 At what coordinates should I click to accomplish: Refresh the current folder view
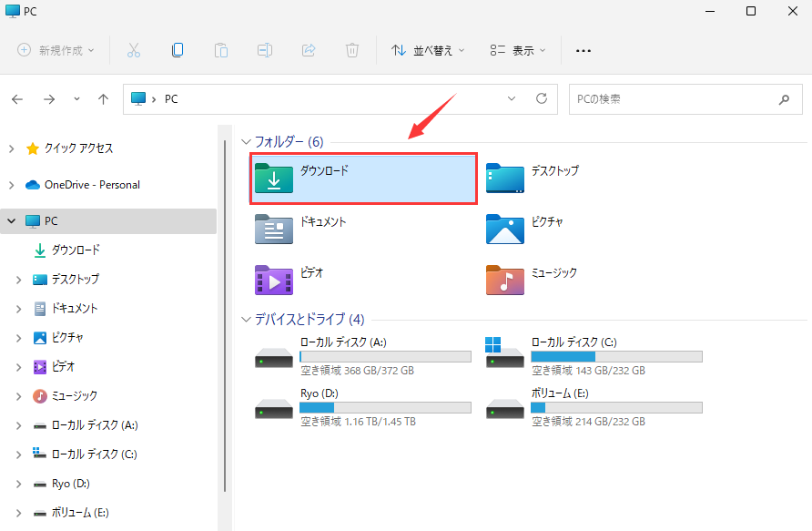pyautogui.click(x=541, y=98)
